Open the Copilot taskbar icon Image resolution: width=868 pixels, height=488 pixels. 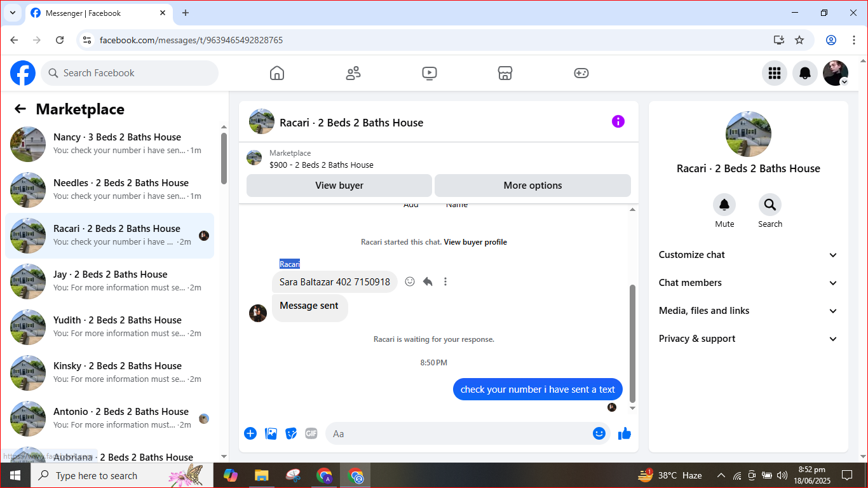click(x=230, y=475)
